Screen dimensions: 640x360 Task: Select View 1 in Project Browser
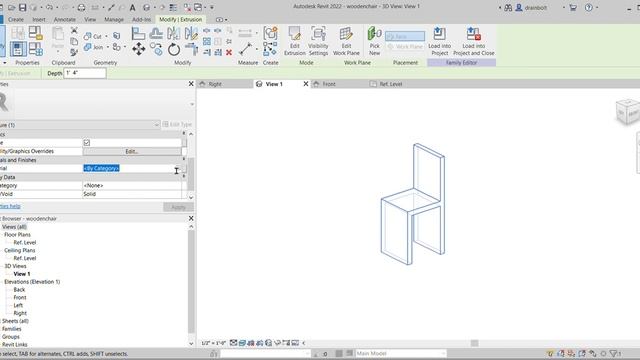tap(22, 274)
